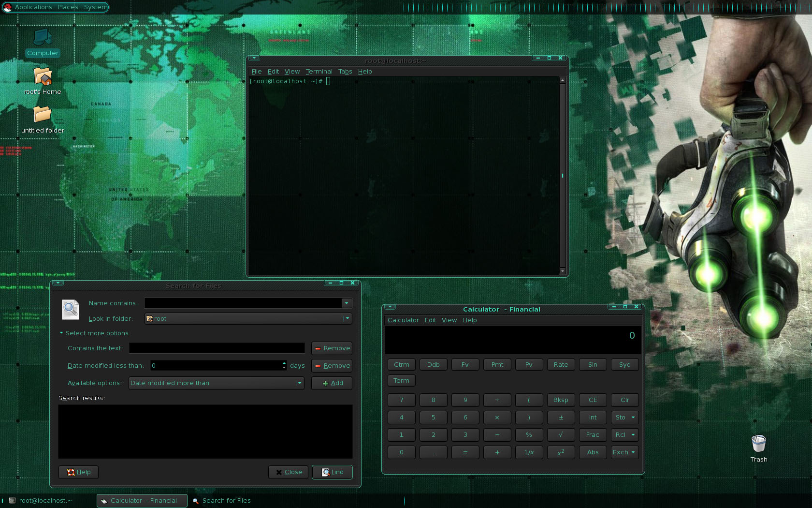812x508 pixels.
Task: Click the Red Hat logo in top panel
Action: click(x=7, y=7)
